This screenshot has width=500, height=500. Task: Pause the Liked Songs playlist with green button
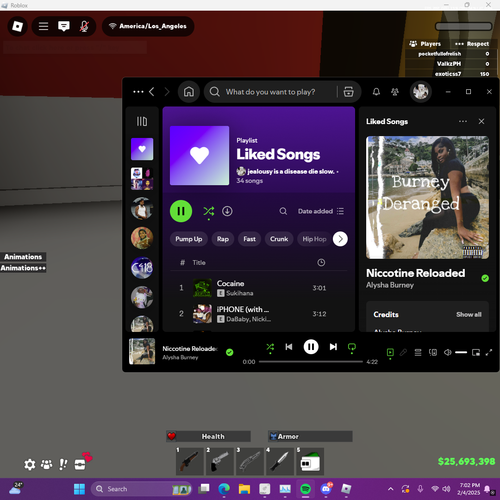[x=181, y=211]
